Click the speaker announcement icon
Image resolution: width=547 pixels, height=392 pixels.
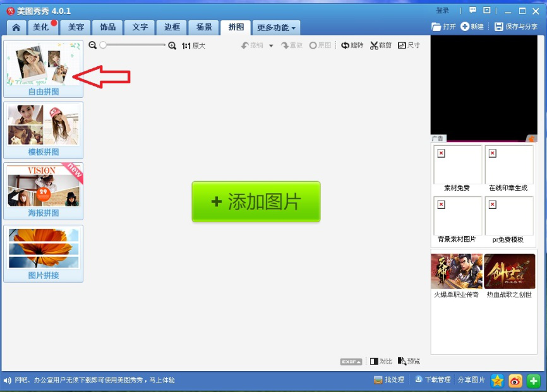coord(8,381)
